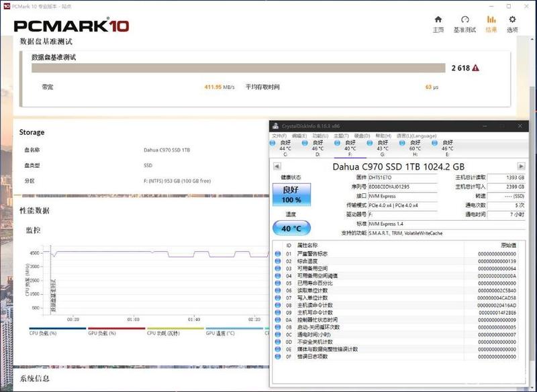This screenshot has width=537, height=392.
Task: Click status orb of attribute 08 主机读命令计数
Action: pos(278,305)
